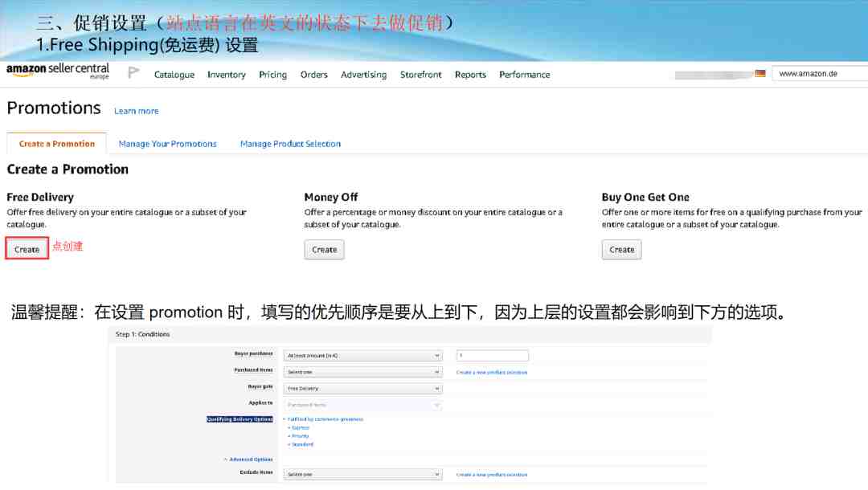868x490 pixels.
Task: Click the Buy One Get One heading
Action: (x=645, y=198)
